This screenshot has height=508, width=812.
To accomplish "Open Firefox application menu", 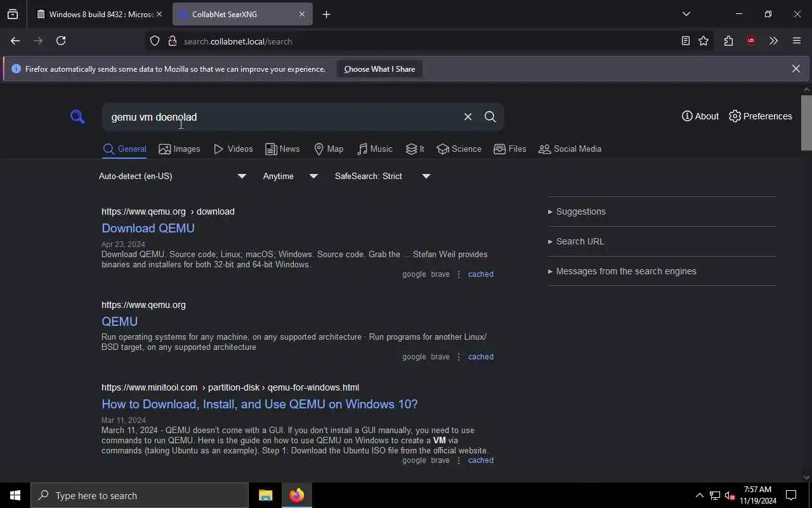I will [x=797, y=41].
